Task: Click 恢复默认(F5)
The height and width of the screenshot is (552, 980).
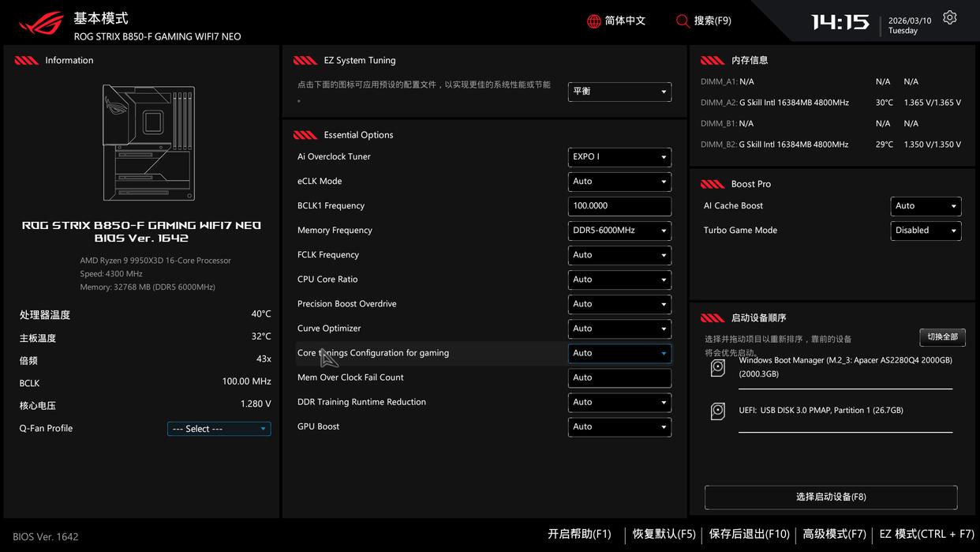Action: pyautogui.click(x=664, y=535)
